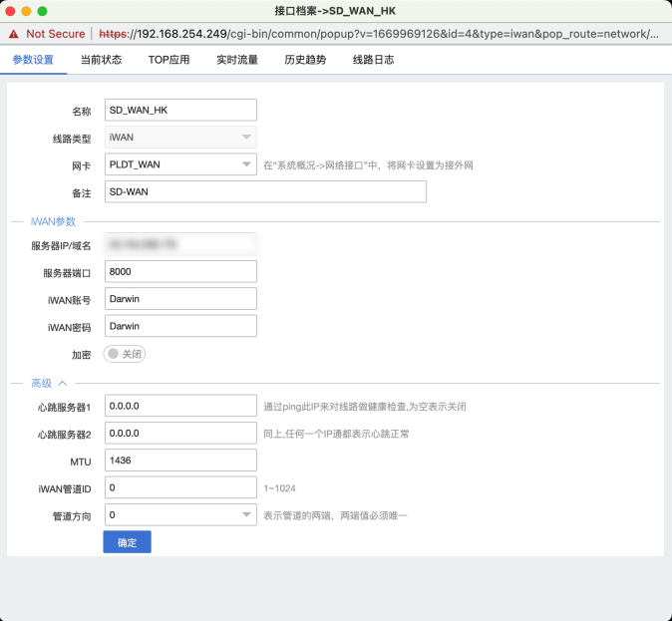Toggle the 加密 encryption switch

(125, 354)
